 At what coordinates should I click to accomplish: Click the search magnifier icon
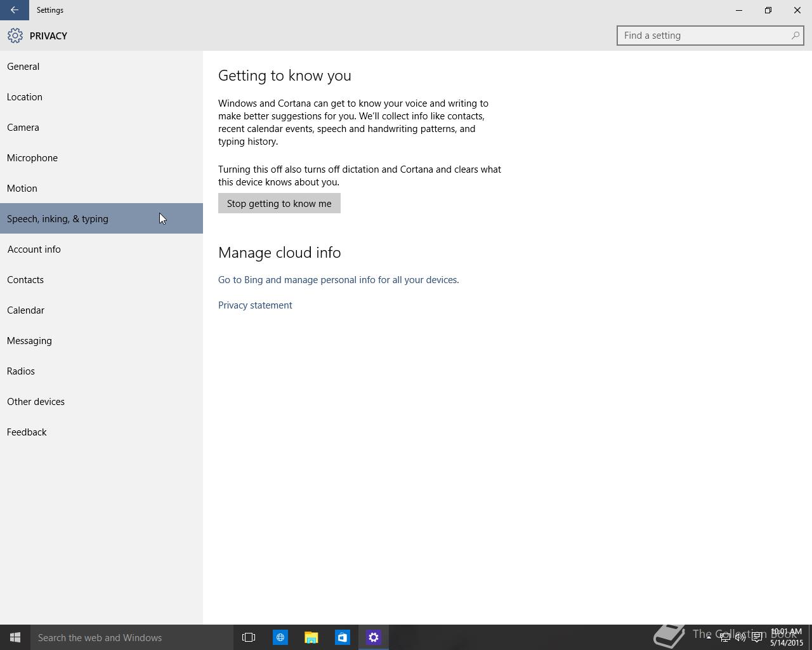point(795,36)
